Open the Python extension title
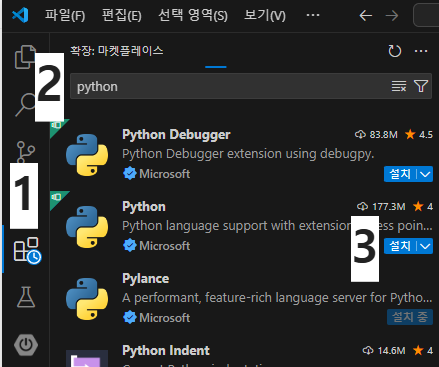 coord(144,207)
